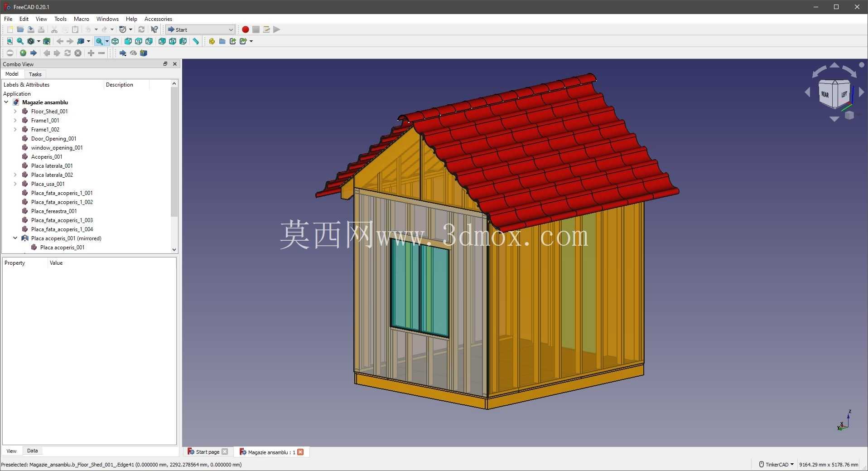Expand Placa laterala_002 tree node
This screenshot has height=471, width=868.
(15, 175)
